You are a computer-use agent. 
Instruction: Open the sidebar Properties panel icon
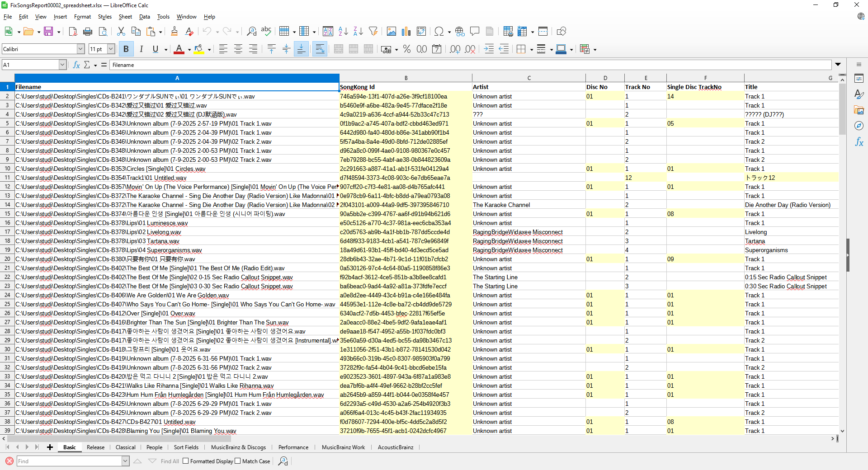pos(859,78)
